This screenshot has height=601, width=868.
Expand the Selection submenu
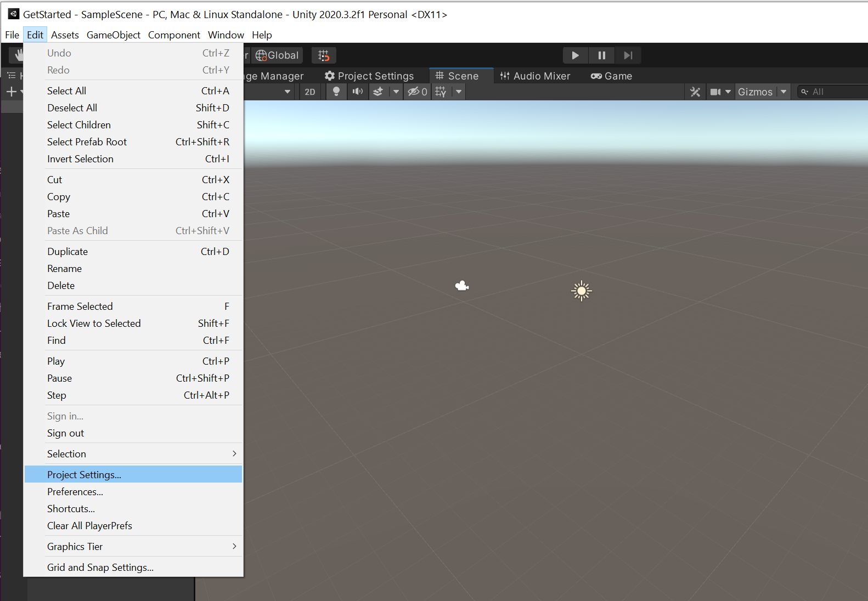tap(133, 454)
